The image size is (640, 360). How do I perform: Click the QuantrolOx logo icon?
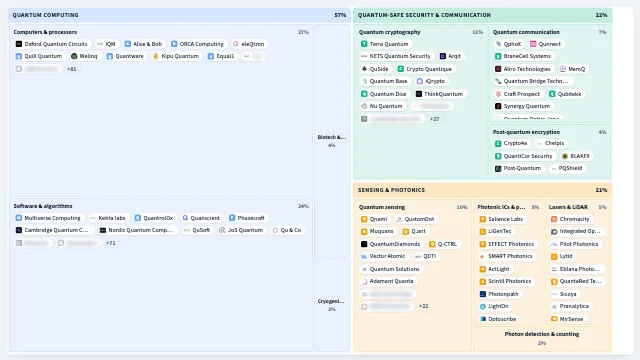138,218
